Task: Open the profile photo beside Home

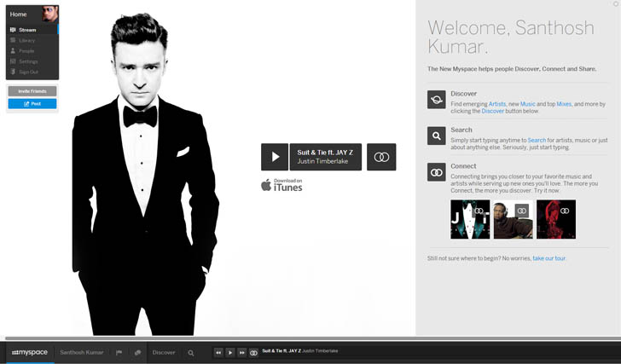Action: [x=50, y=14]
